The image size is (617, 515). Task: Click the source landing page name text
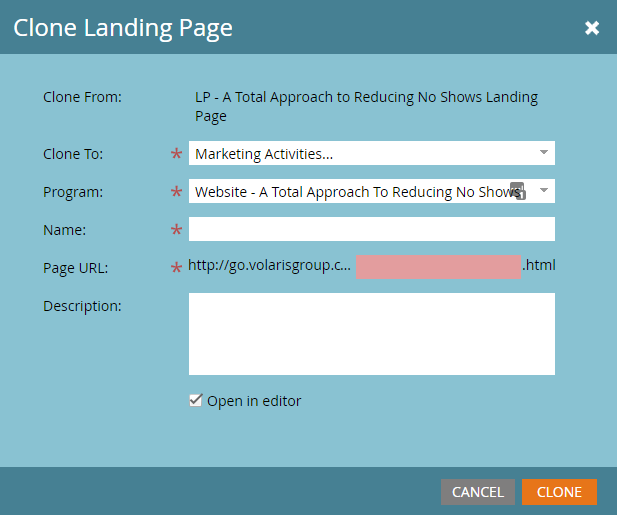[366, 106]
